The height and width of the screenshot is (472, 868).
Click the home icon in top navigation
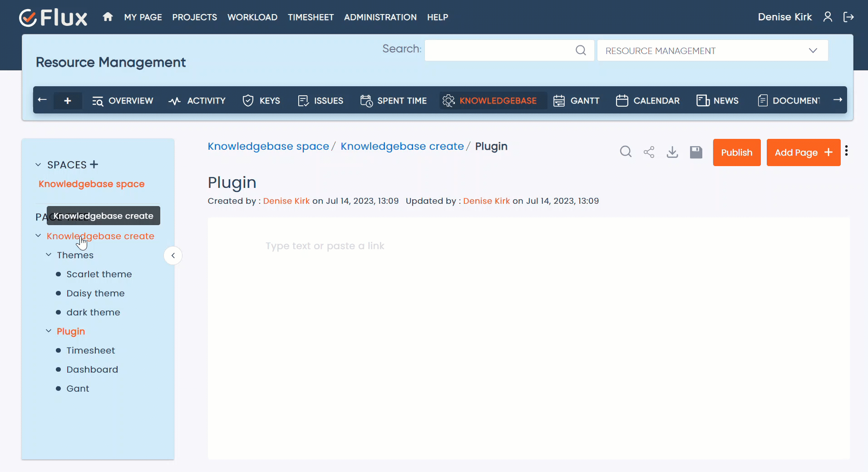pos(108,17)
